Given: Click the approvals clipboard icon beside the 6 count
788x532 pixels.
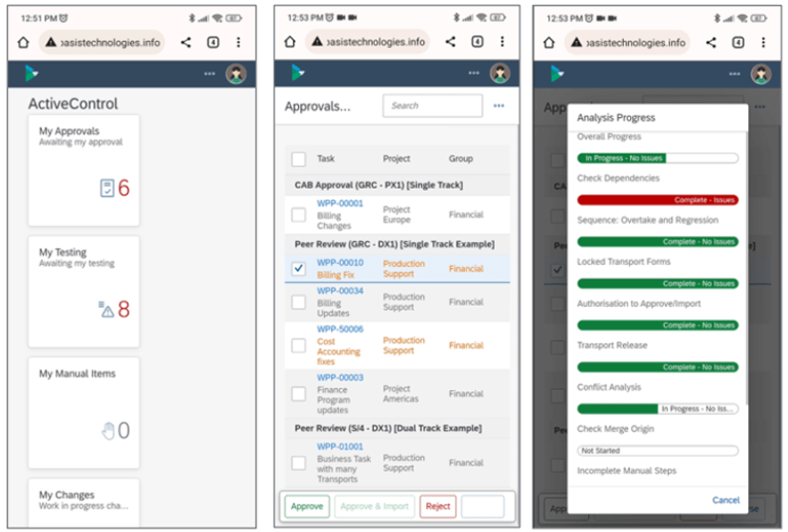Looking at the screenshot, I should click(107, 188).
